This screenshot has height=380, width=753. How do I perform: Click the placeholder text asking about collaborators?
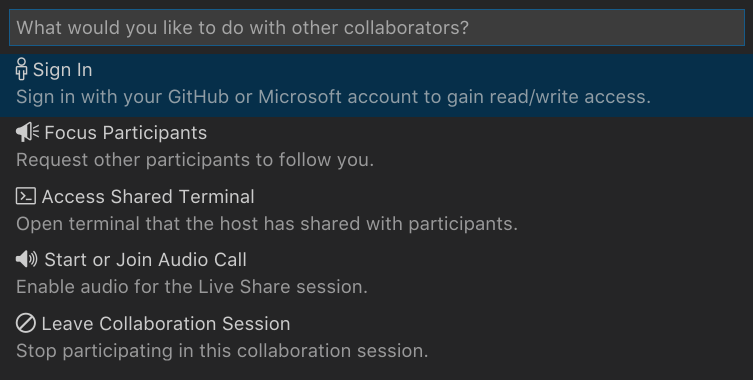click(x=243, y=28)
